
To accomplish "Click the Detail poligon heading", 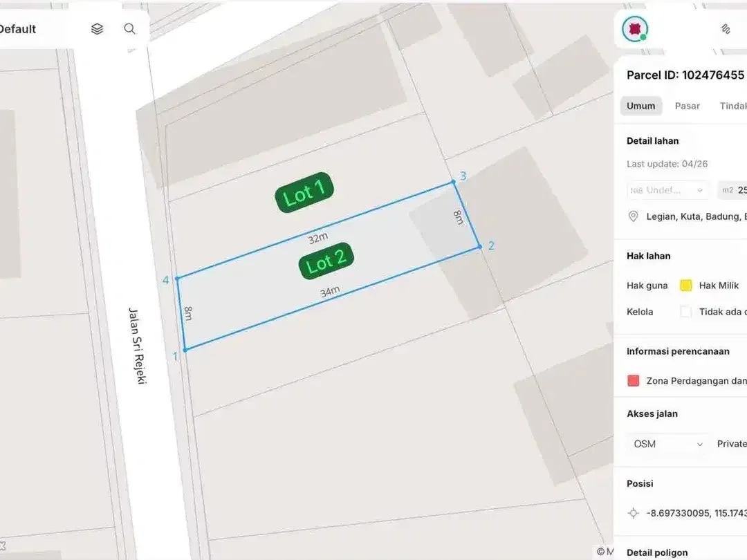I will pyautogui.click(x=657, y=553).
